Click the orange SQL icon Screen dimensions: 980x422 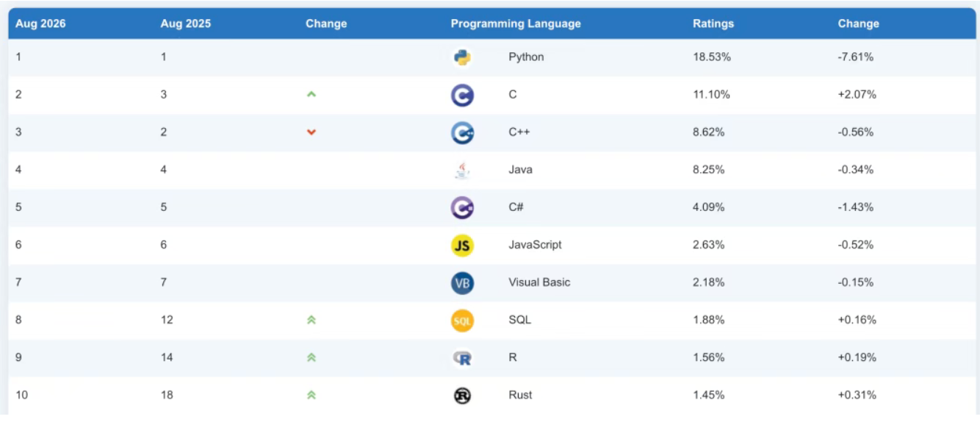click(x=462, y=321)
